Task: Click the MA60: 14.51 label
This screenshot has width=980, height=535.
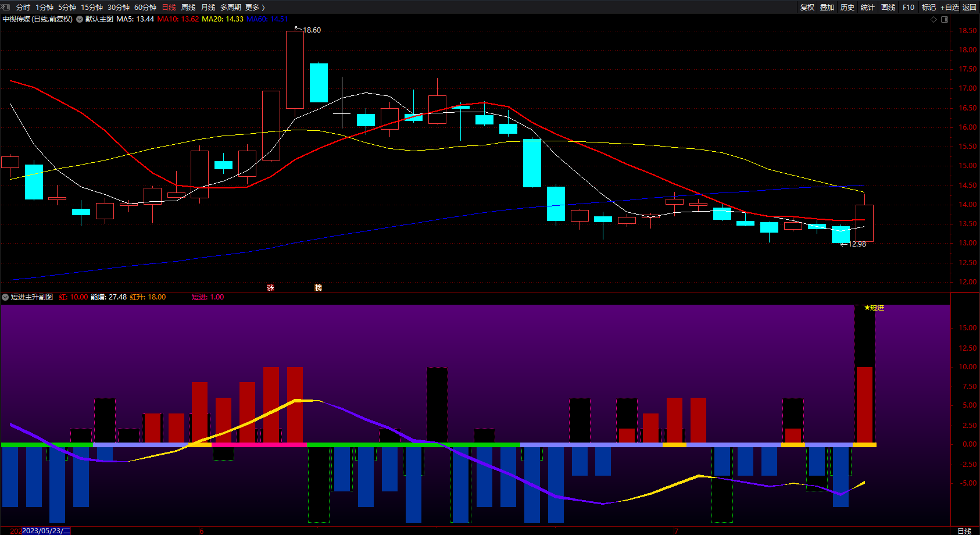Action: [267, 19]
